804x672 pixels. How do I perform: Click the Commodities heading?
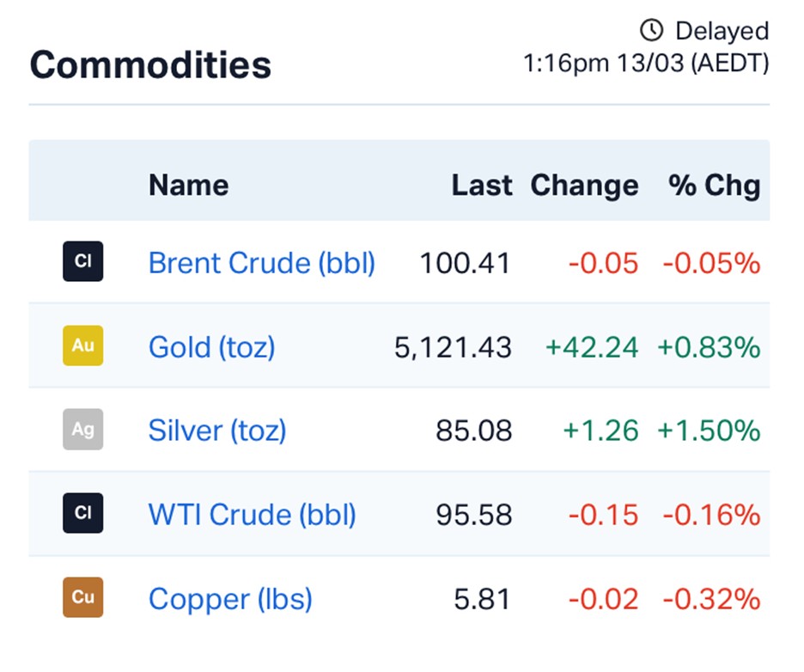pyautogui.click(x=150, y=65)
